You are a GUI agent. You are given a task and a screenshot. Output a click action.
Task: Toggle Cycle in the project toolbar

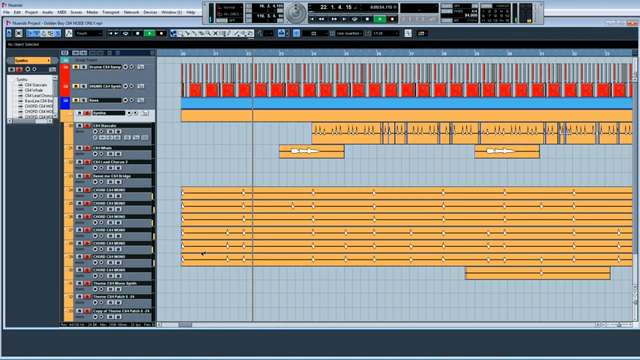coord(125,33)
